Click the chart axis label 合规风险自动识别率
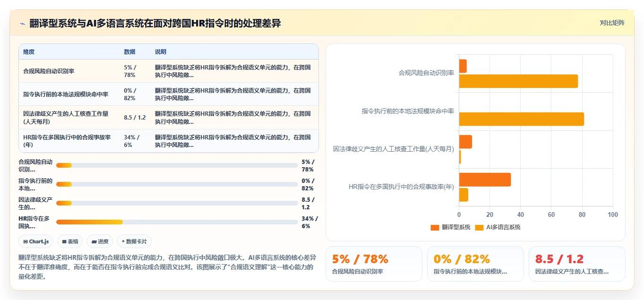 pyautogui.click(x=426, y=73)
